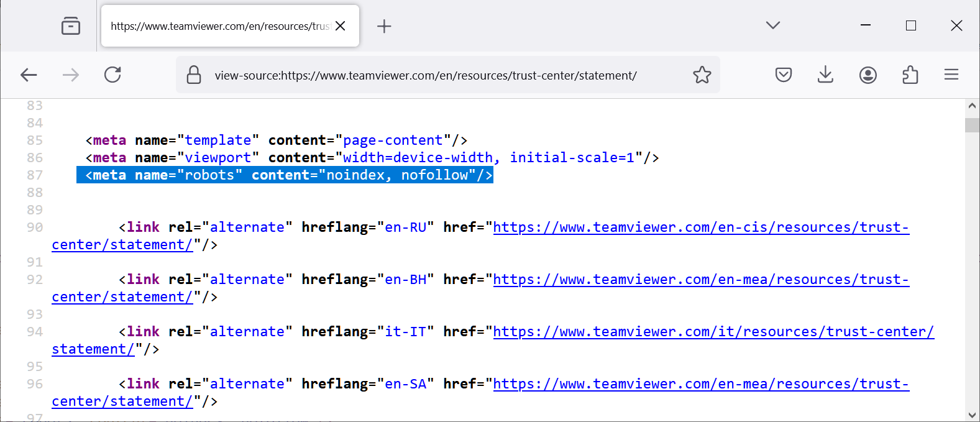The width and height of the screenshot is (980, 422).
Task: Click the "noindex, nofollow" content value
Action: pos(397,175)
